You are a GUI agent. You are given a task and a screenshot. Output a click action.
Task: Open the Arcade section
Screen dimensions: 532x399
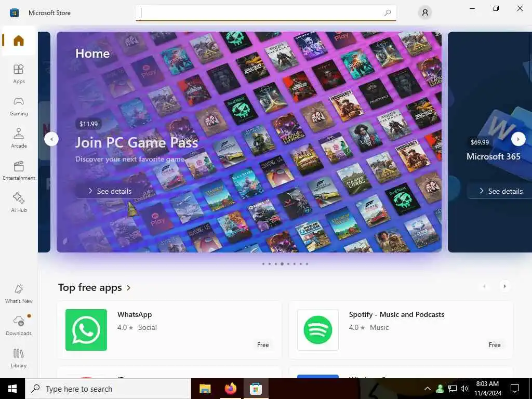19,138
